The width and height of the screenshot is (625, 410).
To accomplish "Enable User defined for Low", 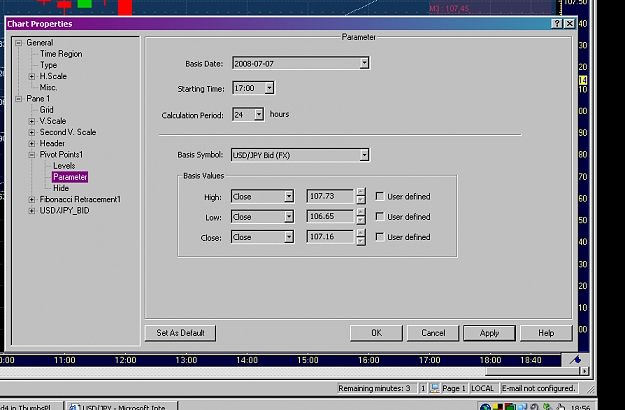I will [x=380, y=216].
